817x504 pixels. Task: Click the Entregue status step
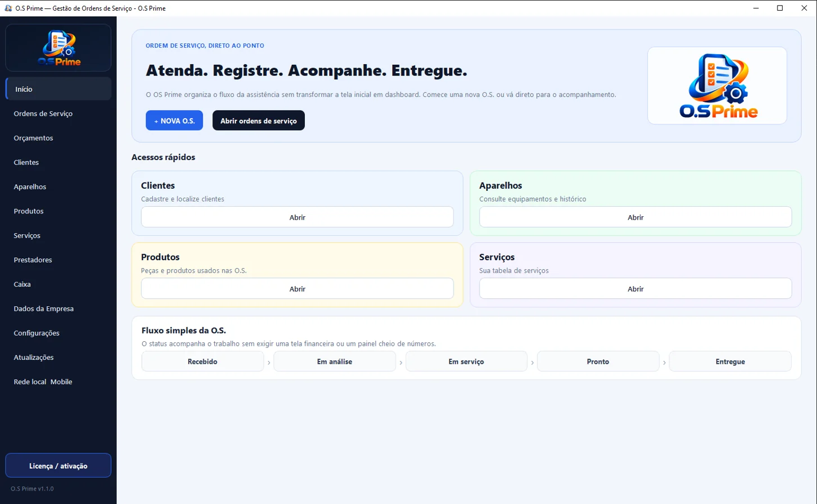coord(730,362)
